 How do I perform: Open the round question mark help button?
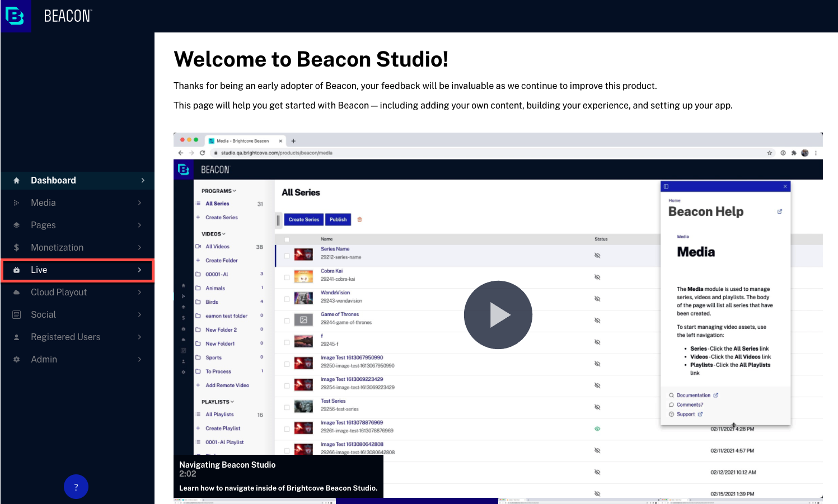click(76, 487)
